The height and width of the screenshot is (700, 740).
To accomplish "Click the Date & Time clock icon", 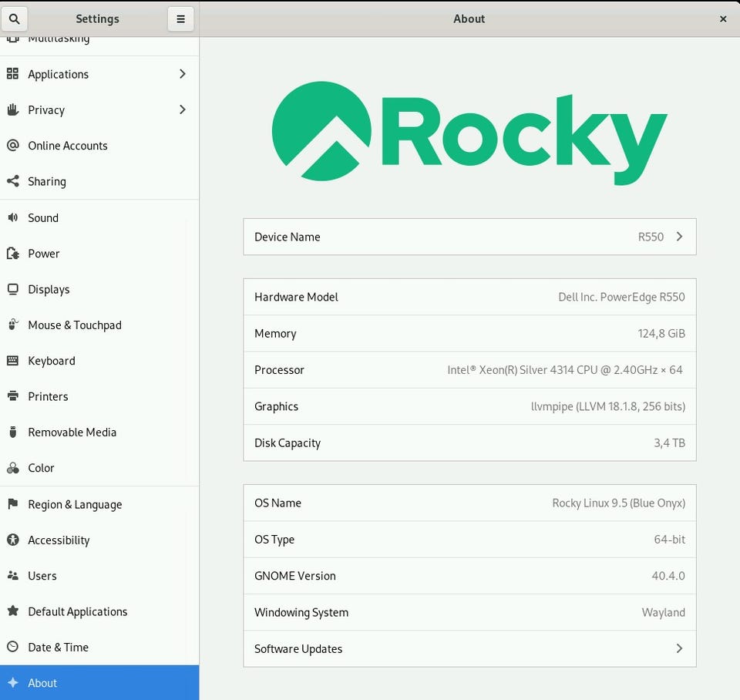I will coord(13,647).
